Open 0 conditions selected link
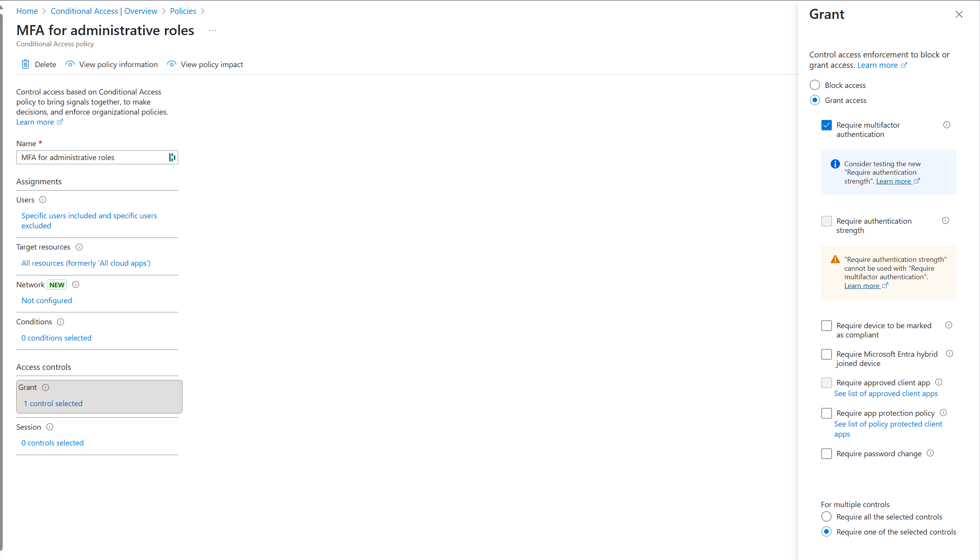Screen dimensions: 980x560 click(56, 338)
